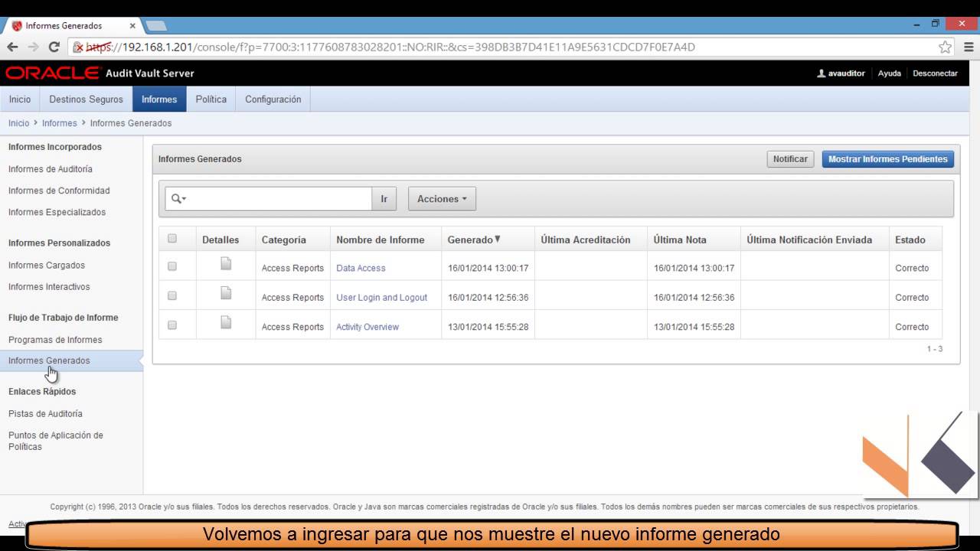Click the Detalles column header
The height and width of the screenshot is (551, 980).
pos(220,240)
